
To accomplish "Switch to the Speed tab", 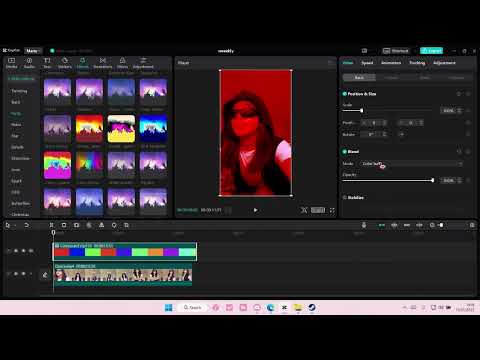I will [x=367, y=63].
